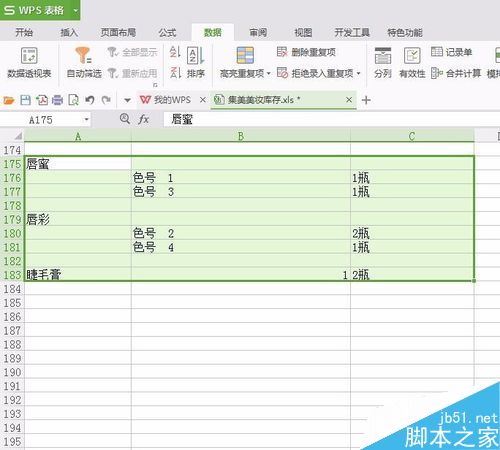Open 有效性 data validation
The image size is (500, 450).
[x=412, y=62]
